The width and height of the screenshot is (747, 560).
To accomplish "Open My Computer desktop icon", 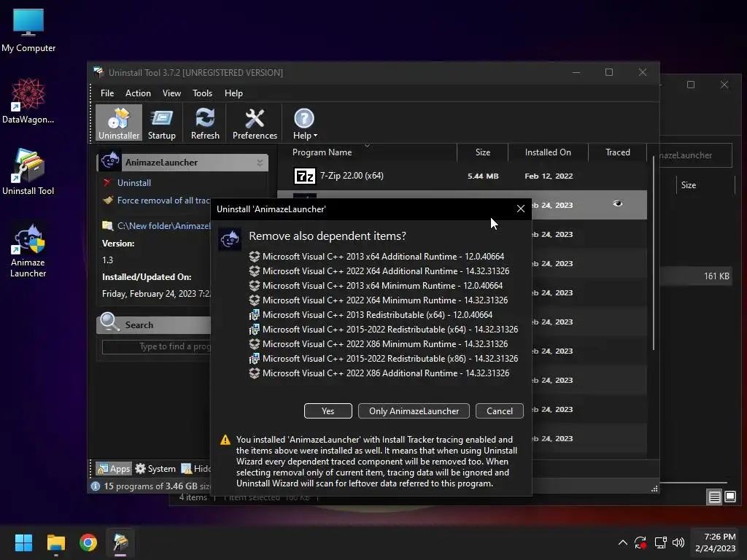I will 28,30.
